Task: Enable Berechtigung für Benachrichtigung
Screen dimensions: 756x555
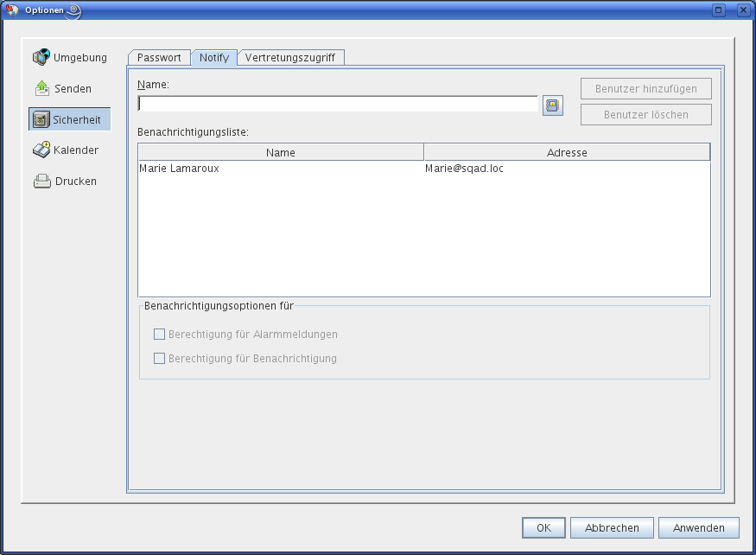Action: (x=159, y=358)
